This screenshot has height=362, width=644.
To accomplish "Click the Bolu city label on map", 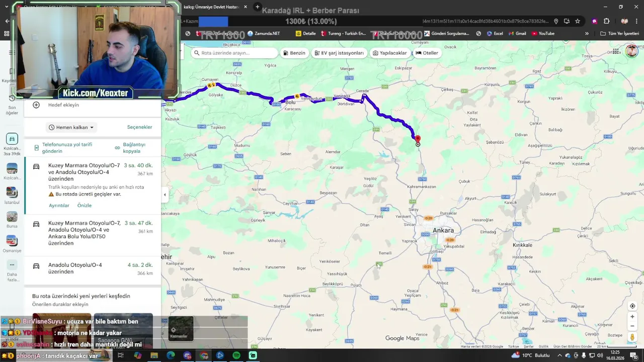I will click(x=290, y=102).
